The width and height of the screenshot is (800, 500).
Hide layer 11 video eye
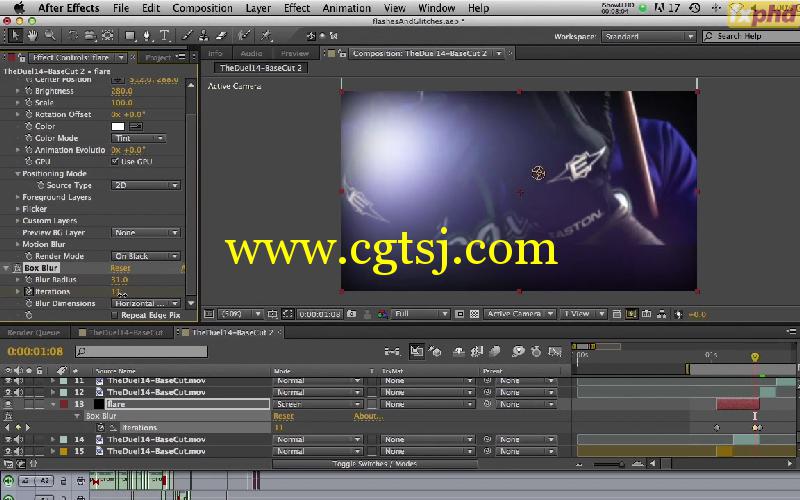(8, 381)
